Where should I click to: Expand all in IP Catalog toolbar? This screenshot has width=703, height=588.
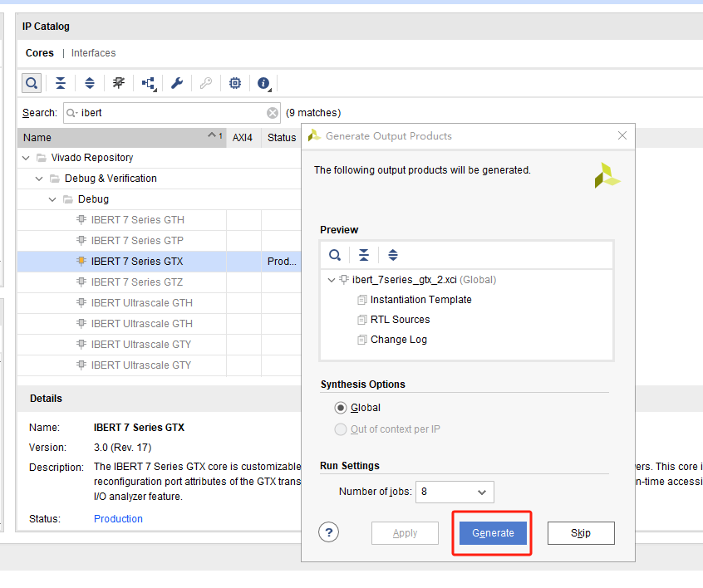click(x=90, y=83)
